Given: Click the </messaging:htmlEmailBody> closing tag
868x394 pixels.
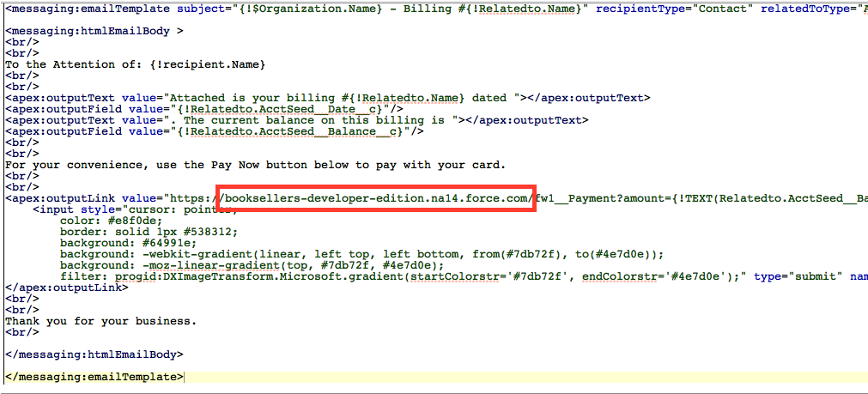Looking at the screenshot, I should tap(94, 355).
